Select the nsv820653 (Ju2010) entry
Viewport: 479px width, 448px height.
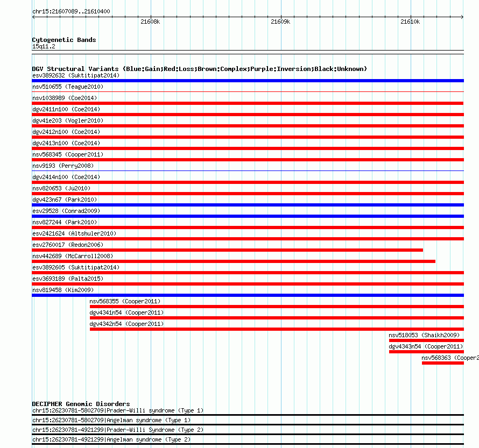coord(61,188)
